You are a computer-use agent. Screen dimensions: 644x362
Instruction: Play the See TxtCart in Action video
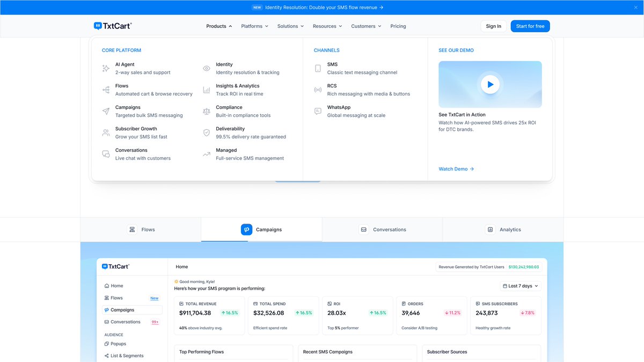pyautogui.click(x=490, y=84)
